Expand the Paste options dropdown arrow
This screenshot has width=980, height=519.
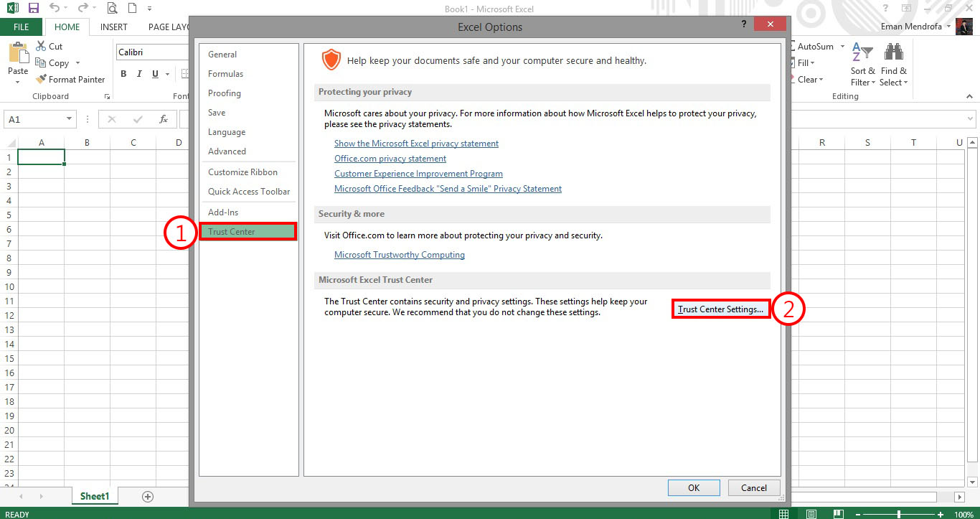tap(18, 83)
